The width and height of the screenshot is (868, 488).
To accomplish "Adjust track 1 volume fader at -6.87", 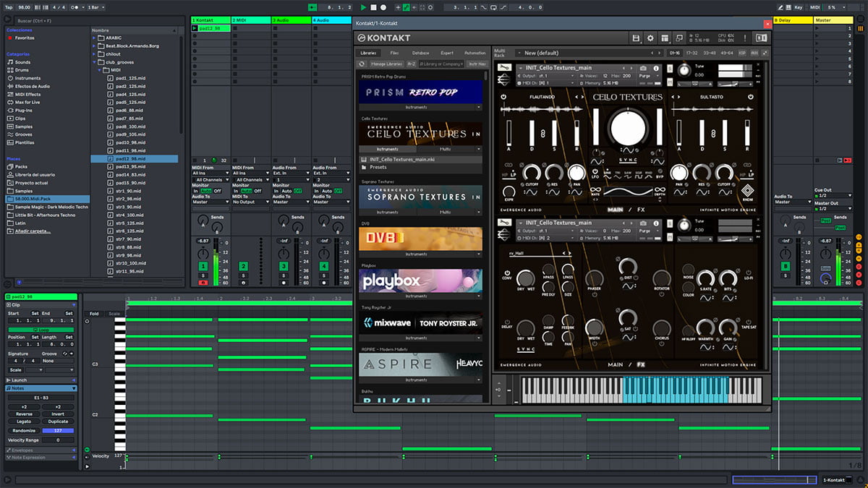I will coord(203,240).
